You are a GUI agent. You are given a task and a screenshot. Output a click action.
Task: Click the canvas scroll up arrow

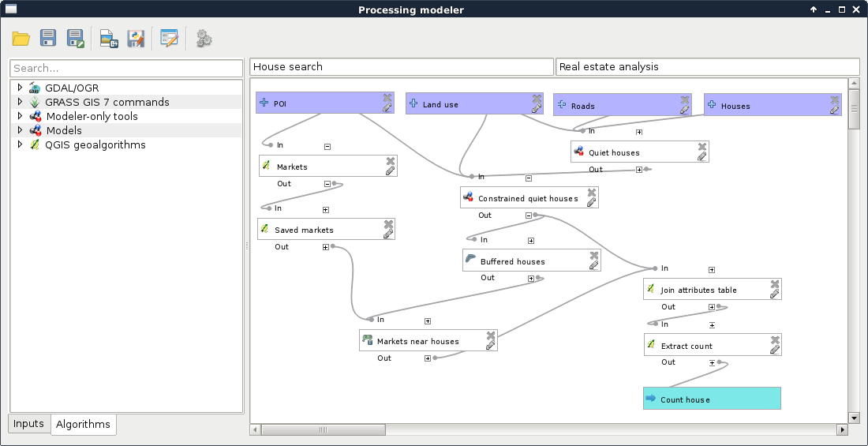coord(854,84)
